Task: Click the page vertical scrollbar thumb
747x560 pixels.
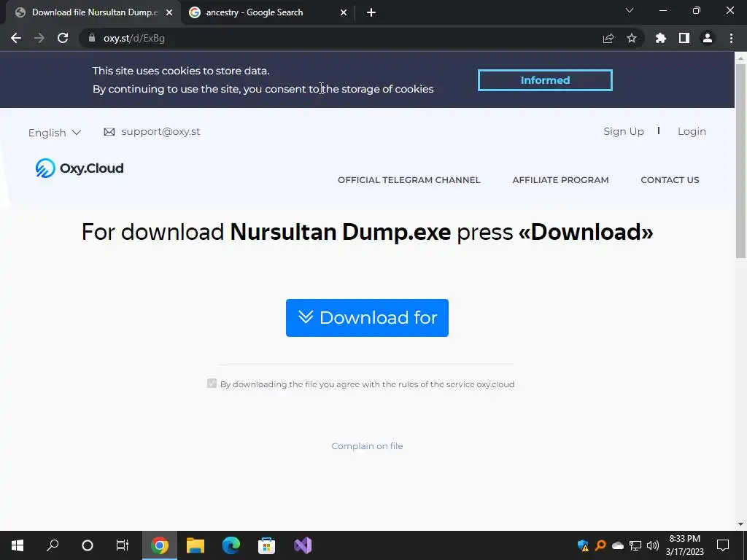Action: pos(740,160)
